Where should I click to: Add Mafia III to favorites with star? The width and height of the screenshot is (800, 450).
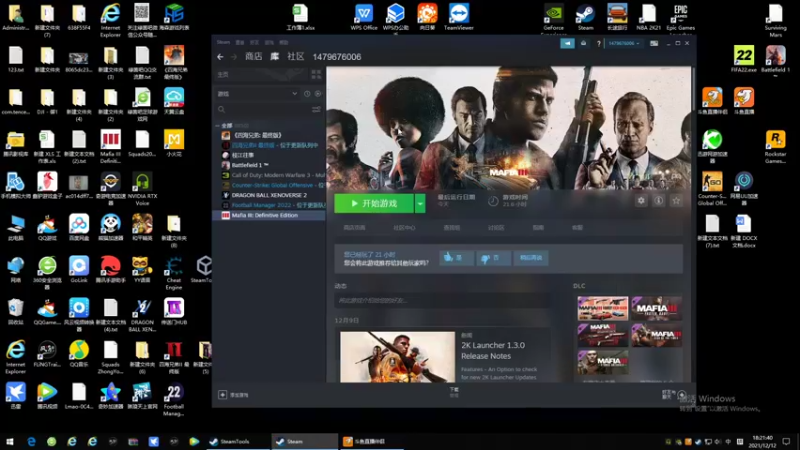coord(676,201)
